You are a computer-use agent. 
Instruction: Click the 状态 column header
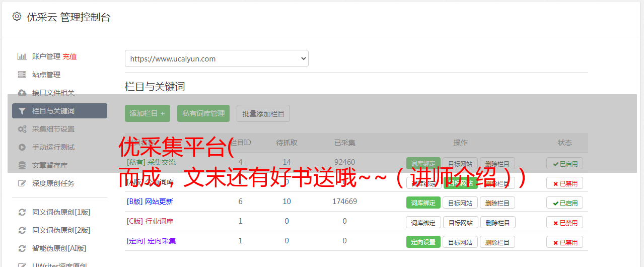coord(565,143)
